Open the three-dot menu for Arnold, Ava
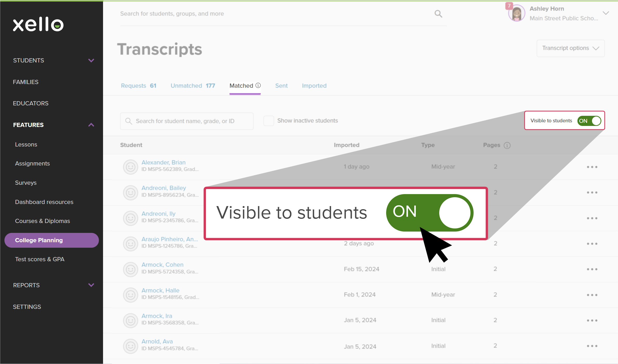 [592, 346]
